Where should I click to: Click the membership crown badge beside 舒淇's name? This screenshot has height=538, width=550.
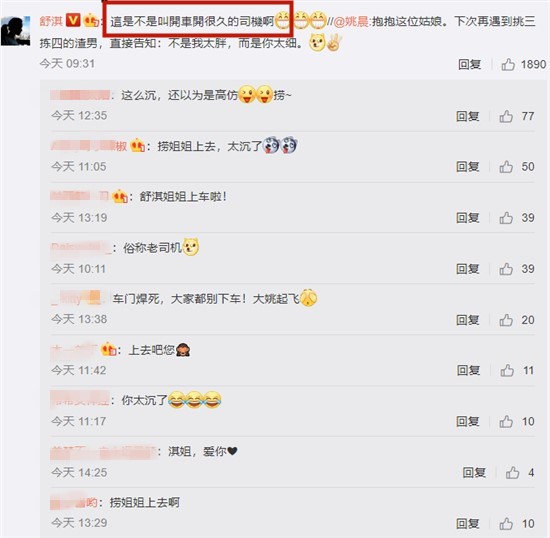coord(91,21)
